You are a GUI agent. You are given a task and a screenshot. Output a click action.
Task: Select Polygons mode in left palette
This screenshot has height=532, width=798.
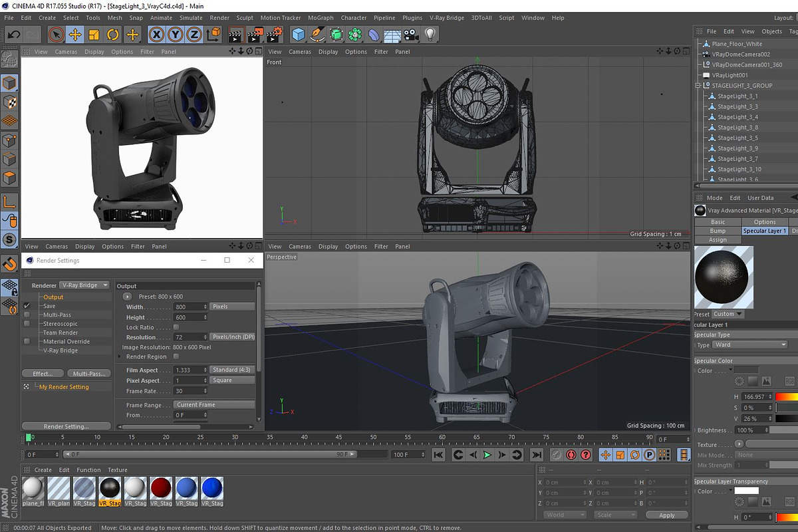point(9,178)
